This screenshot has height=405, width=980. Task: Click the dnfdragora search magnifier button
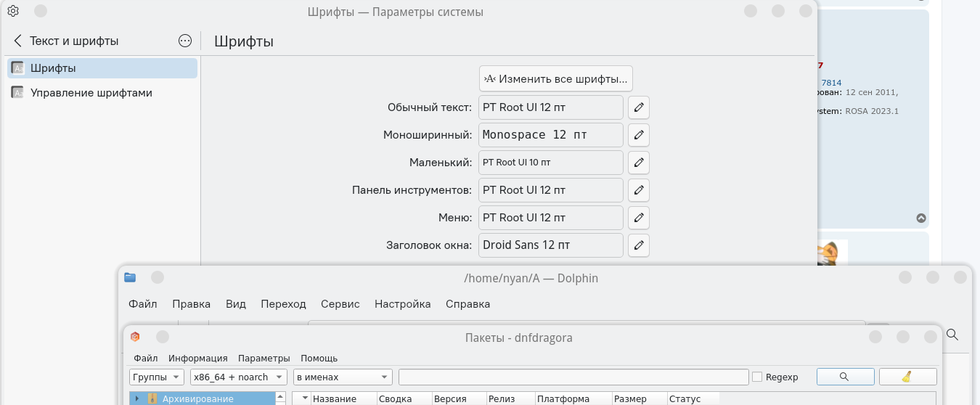[845, 377]
